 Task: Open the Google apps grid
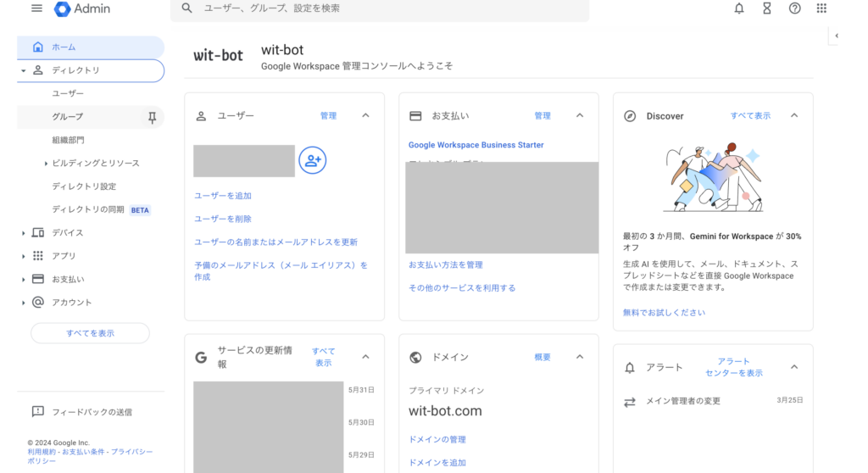[x=821, y=8]
